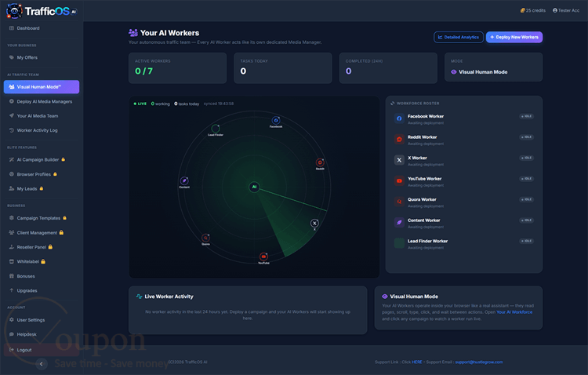This screenshot has height=375, width=588.
Task: Click Quora Worker icon in roster
Action: point(399,202)
